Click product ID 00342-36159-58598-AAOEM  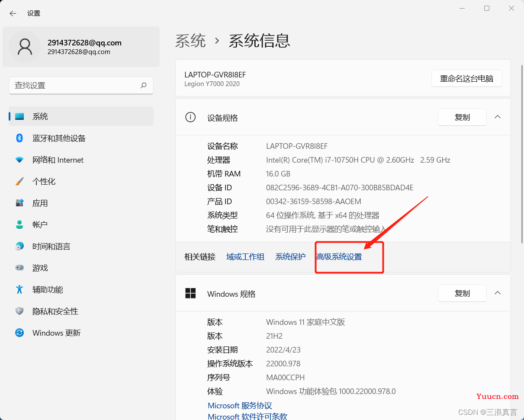coord(314,201)
